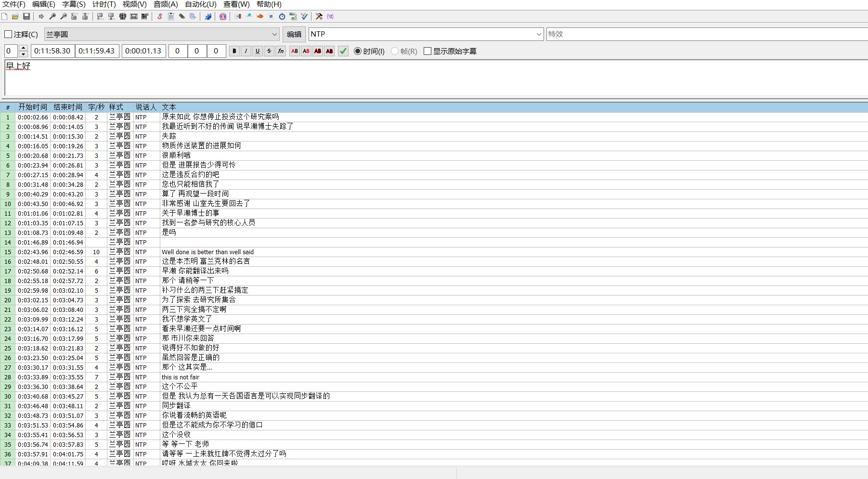Save the subtitles with floppy icon
The height and width of the screenshot is (479, 868).
pyautogui.click(x=26, y=16)
